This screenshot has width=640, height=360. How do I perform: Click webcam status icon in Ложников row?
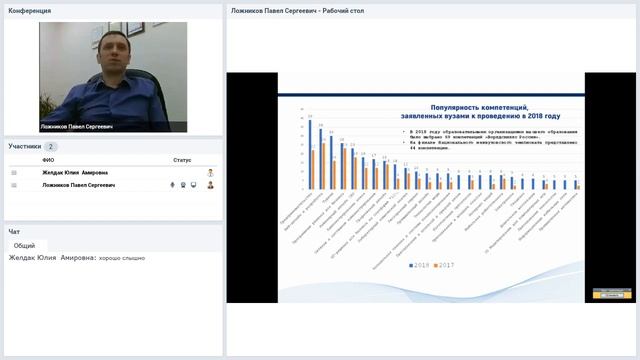(183, 185)
